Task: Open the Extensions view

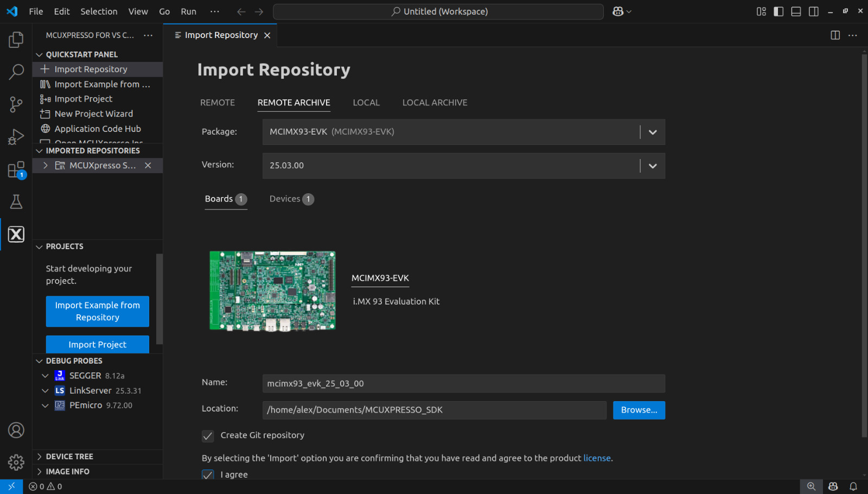Action: coord(16,169)
